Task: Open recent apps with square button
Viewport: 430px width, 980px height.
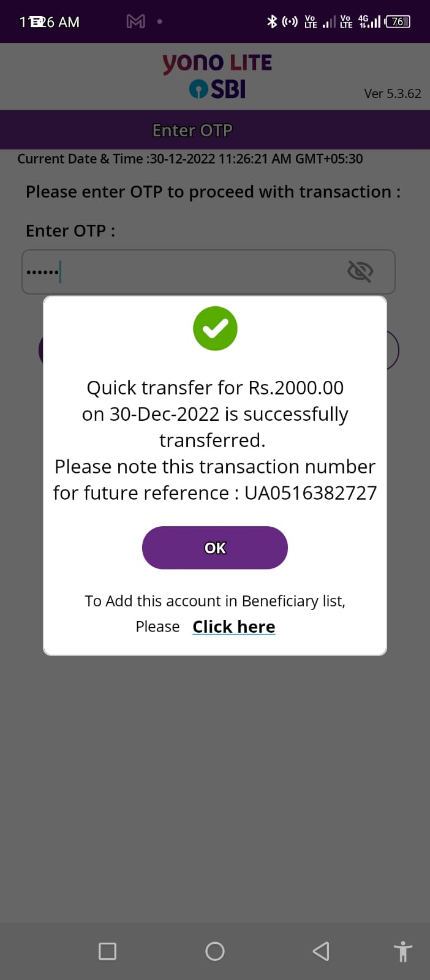Action: [107, 951]
